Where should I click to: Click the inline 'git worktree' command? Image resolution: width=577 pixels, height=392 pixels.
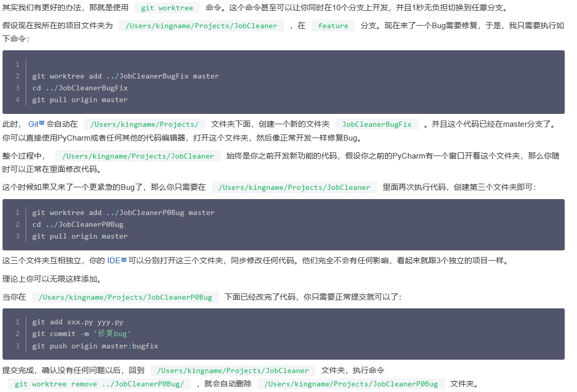(x=167, y=8)
